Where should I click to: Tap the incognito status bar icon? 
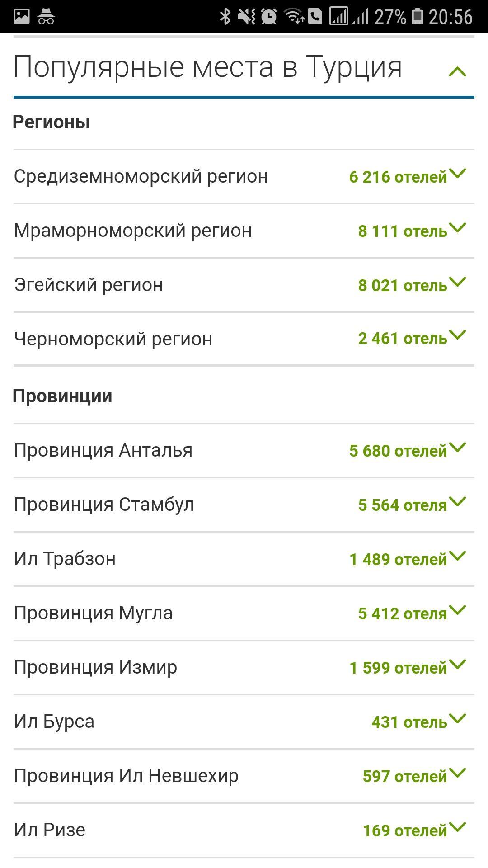pyautogui.click(x=46, y=16)
